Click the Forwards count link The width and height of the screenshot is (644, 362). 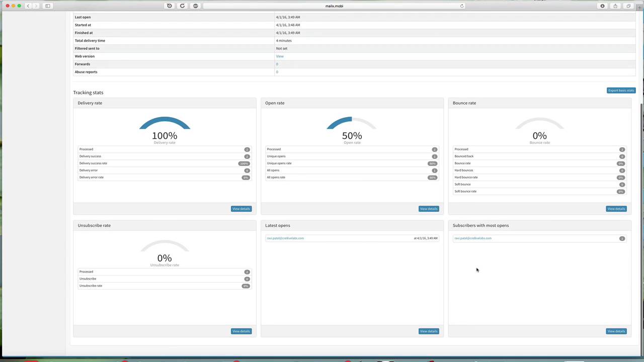click(x=277, y=64)
